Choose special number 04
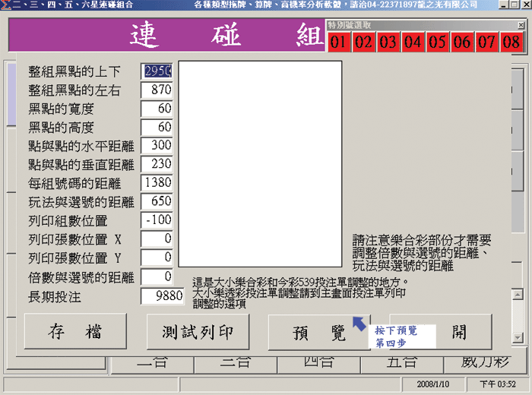 tap(413, 42)
